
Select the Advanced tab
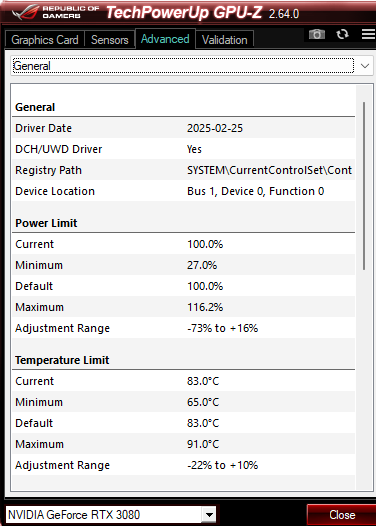(165, 39)
